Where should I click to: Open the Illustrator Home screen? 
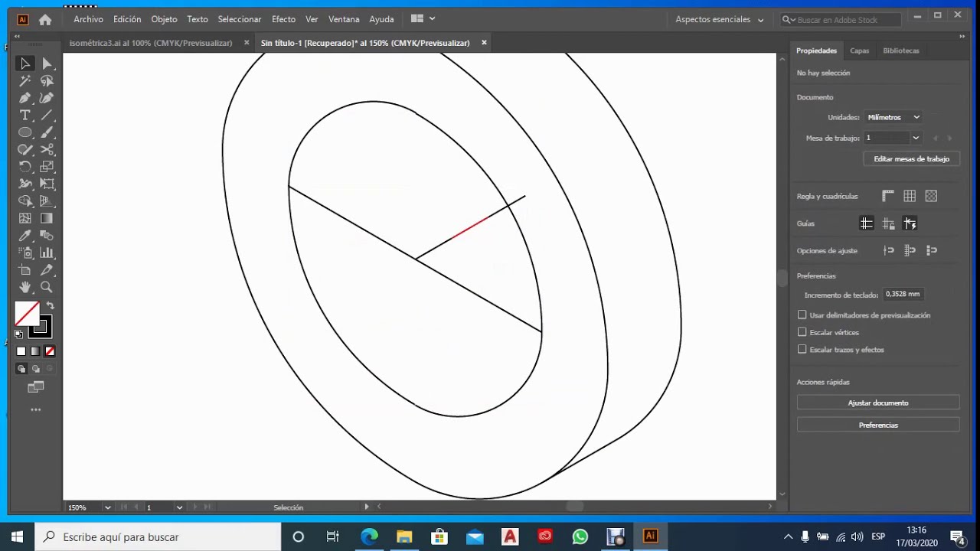point(45,20)
